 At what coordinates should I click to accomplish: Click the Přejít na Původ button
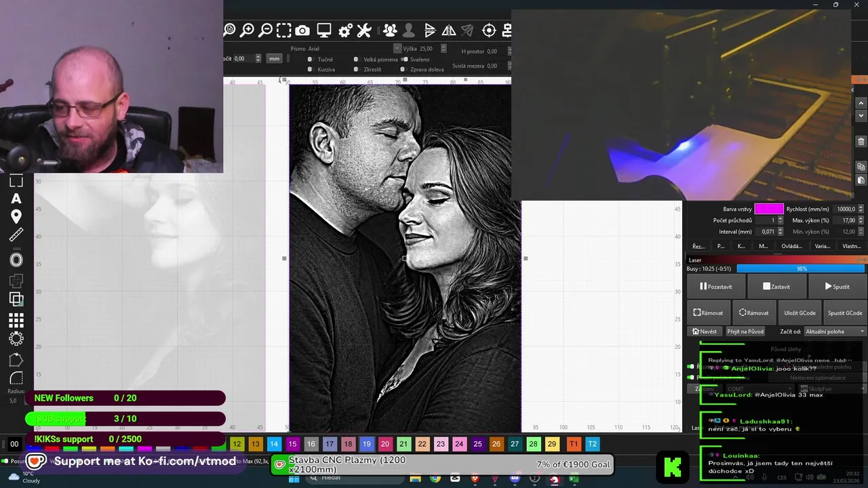pos(745,331)
